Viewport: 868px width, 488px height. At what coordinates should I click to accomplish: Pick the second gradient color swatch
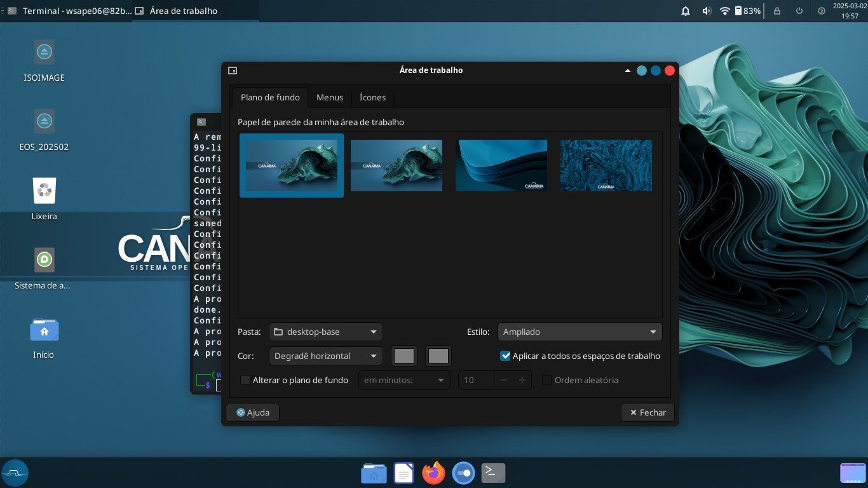point(438,356)
